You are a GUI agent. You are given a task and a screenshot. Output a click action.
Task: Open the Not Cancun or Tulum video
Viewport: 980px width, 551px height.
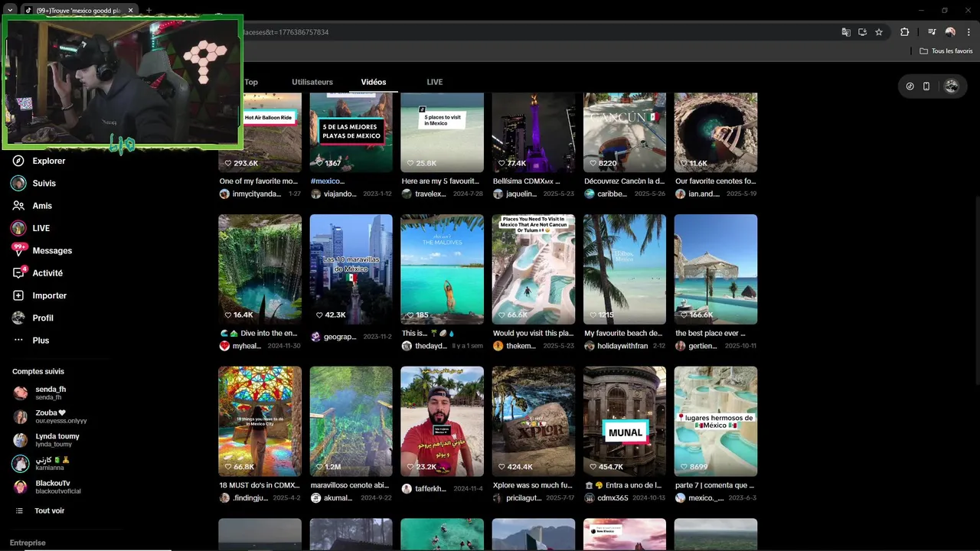pos(534,269)
